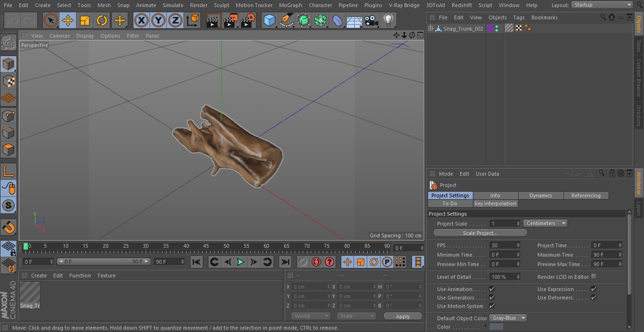
Task: Open the Info tab
Action: coord(495,195)
